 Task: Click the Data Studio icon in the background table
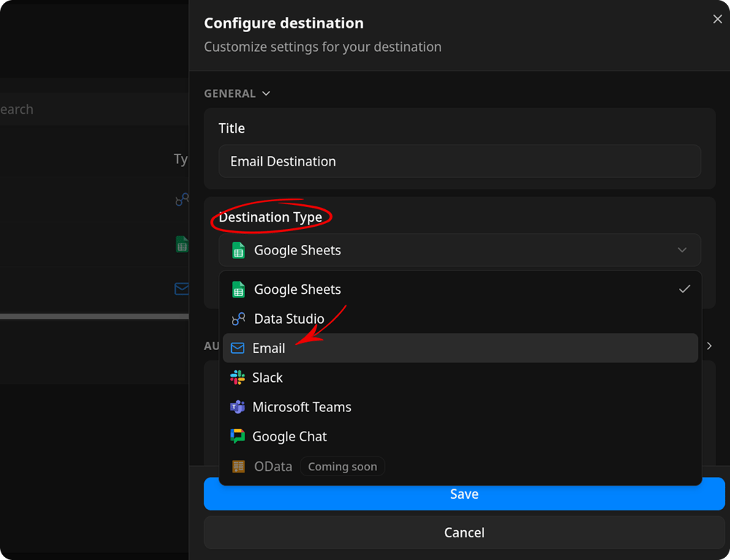(x=182, y=200)
